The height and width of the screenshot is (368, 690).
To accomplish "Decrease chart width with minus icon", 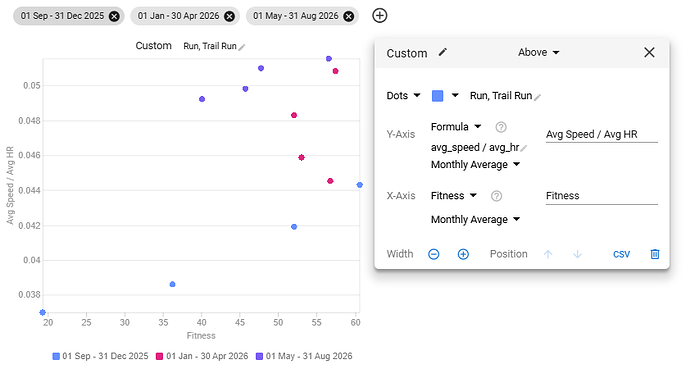I will [433, 254].
